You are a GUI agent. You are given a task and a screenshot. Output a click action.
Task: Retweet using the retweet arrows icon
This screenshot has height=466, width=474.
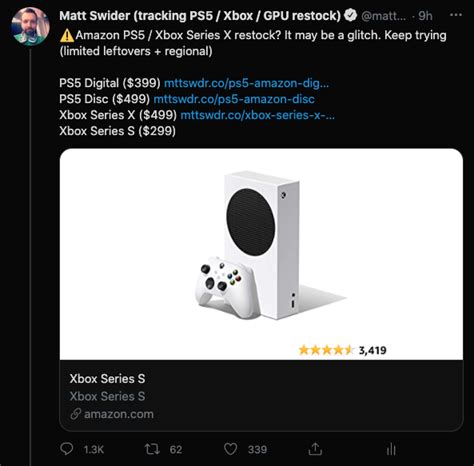(x=152, y=449)
